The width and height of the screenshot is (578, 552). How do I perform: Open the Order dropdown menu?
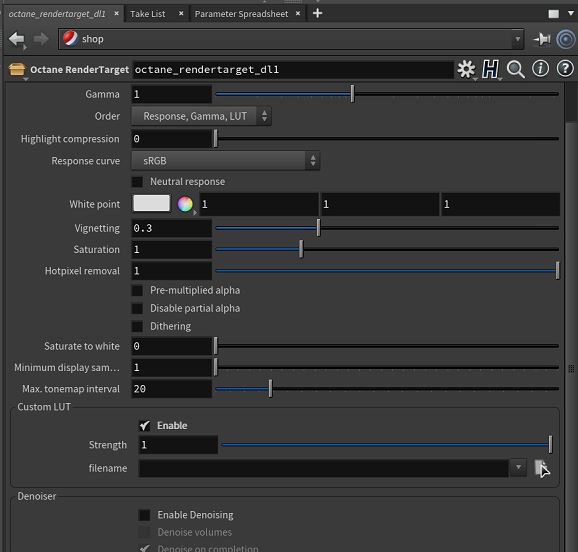click(x=201, y=116)
